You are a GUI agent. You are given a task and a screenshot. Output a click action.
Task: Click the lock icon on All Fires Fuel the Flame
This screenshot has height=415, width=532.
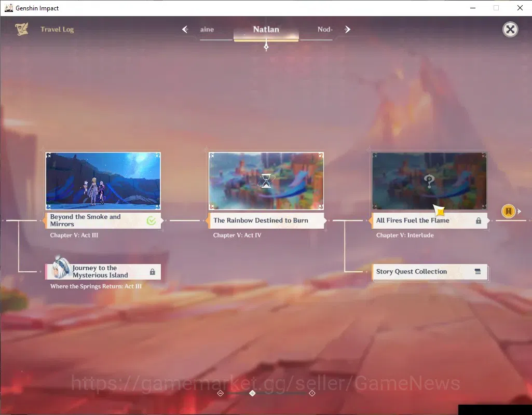(x=479, y=220)
